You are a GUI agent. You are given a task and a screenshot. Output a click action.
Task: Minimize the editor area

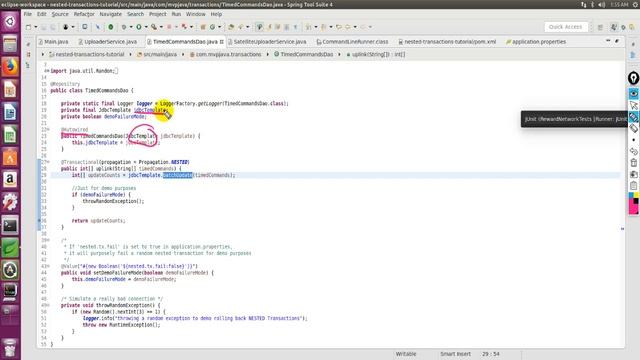(x=608, y=41)
